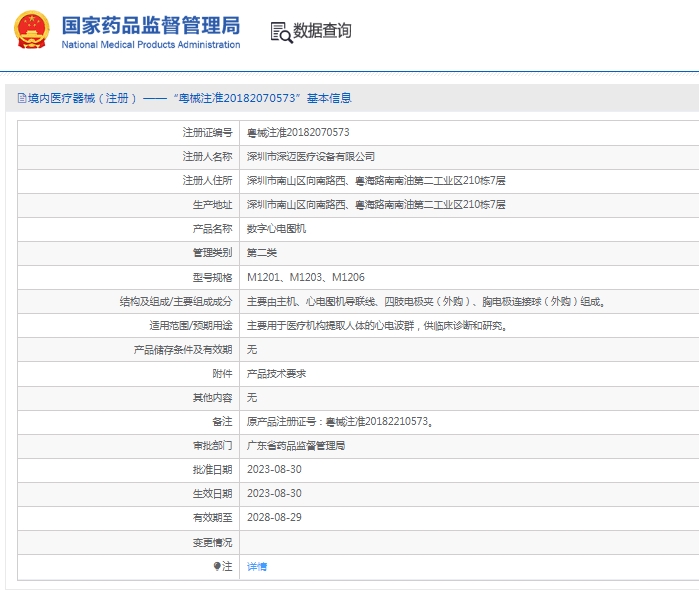
Task: Click the 结构及组成 description value
Action: click(426, 302)
